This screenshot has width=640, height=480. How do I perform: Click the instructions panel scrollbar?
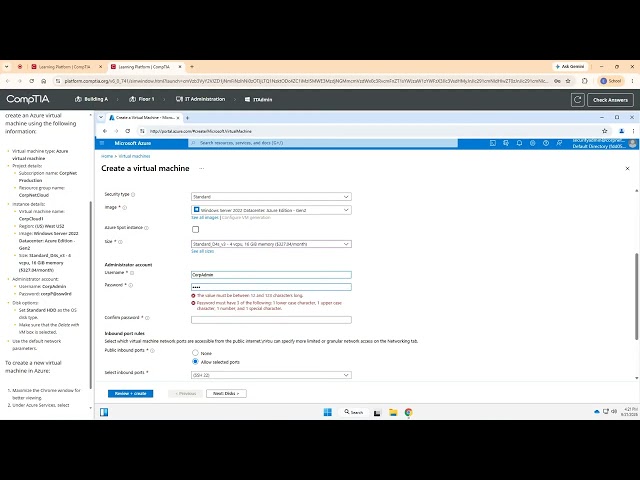coord(91,294)
